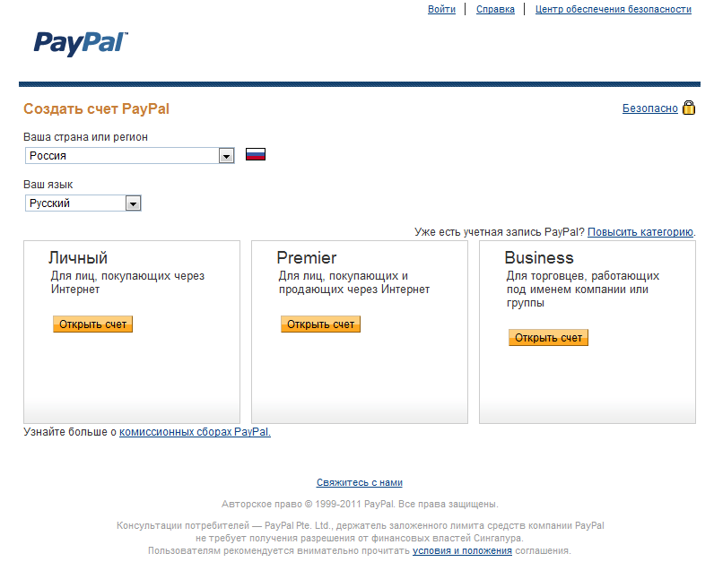The image size is (714, 588).
Task: Expand the country dropdown showing Россия
Action: click(x=225, y=156)
